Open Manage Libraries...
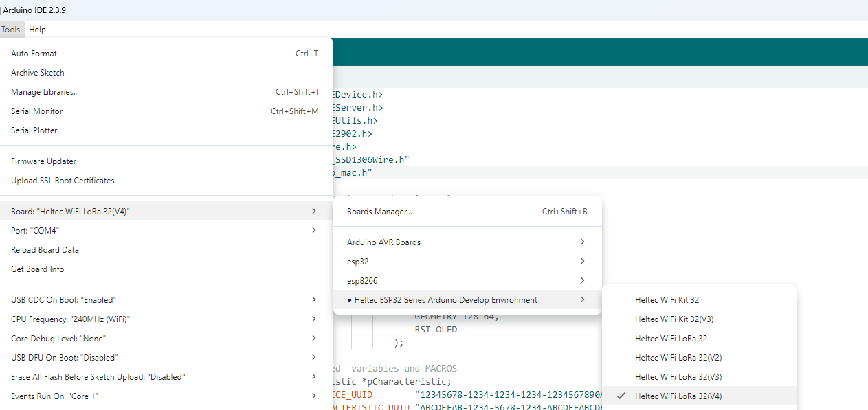The image size is (868, 410). pos(166,92)
